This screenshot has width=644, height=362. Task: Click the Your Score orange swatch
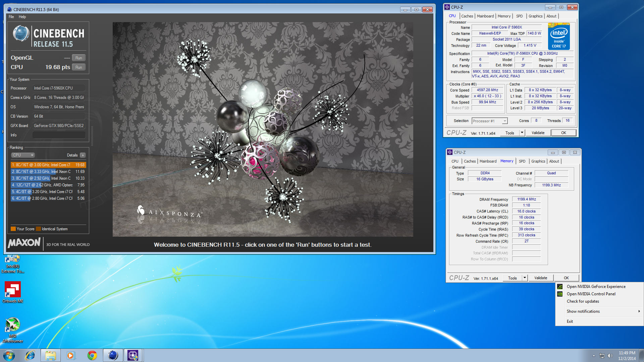click(13, 229)
